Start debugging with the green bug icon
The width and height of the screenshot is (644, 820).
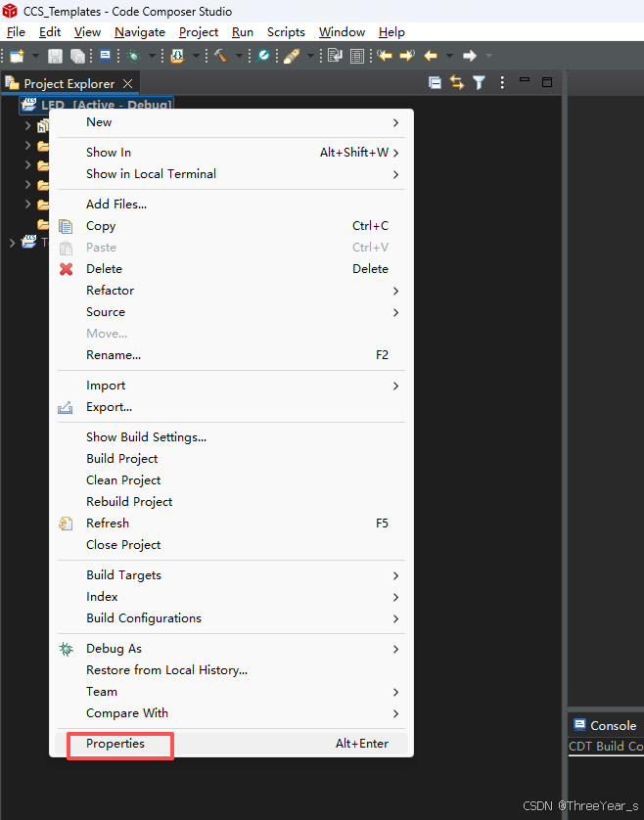134,56
